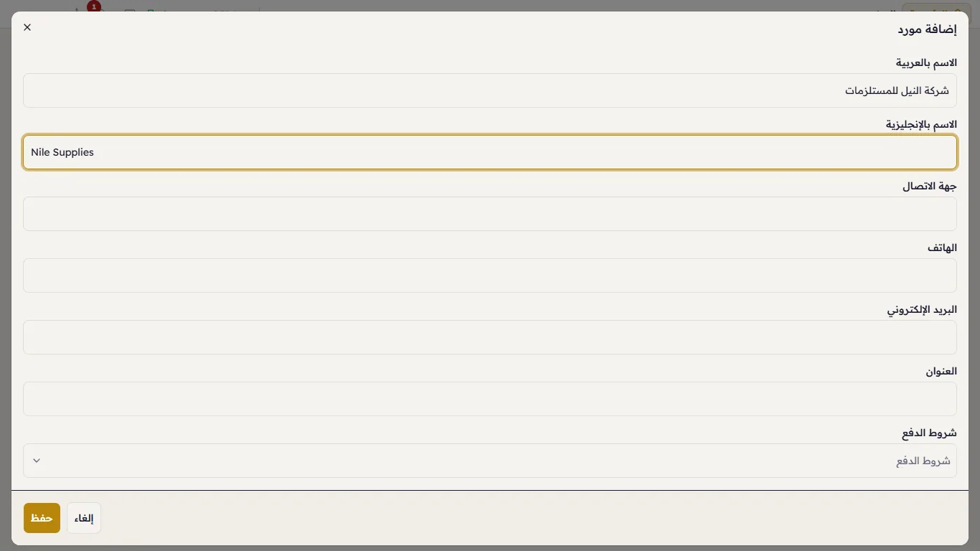Focus the الاسم بالعربية input field

click(x=490, y=90)
